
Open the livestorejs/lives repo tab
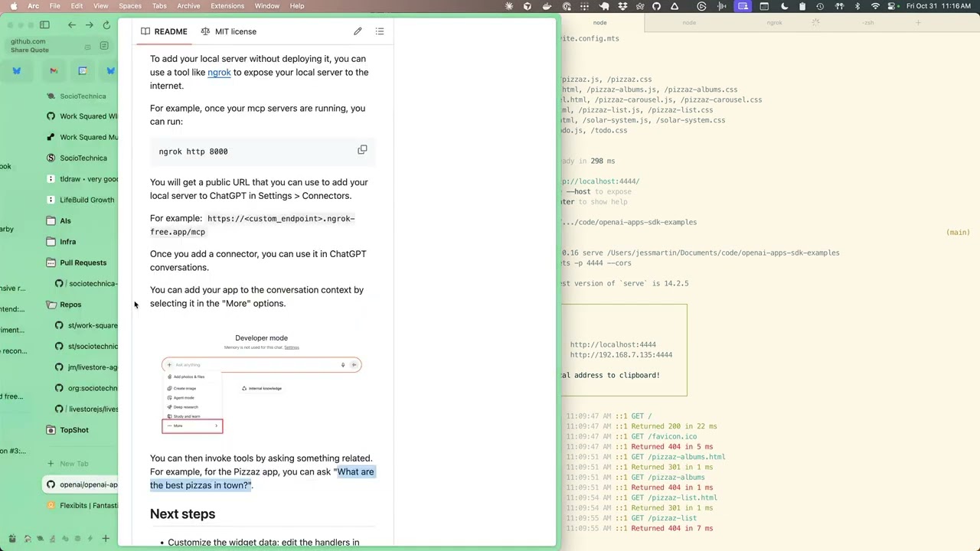click(x=87, y=409)
